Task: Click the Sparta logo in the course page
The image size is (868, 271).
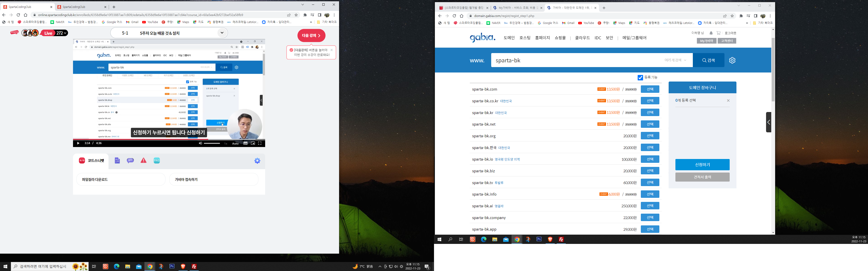Action: [x=14, y=33]
